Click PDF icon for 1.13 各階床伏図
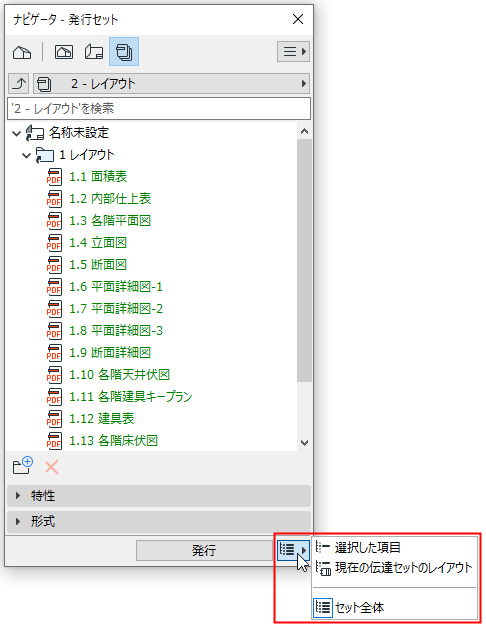486x629 pixels. (54, 441)
